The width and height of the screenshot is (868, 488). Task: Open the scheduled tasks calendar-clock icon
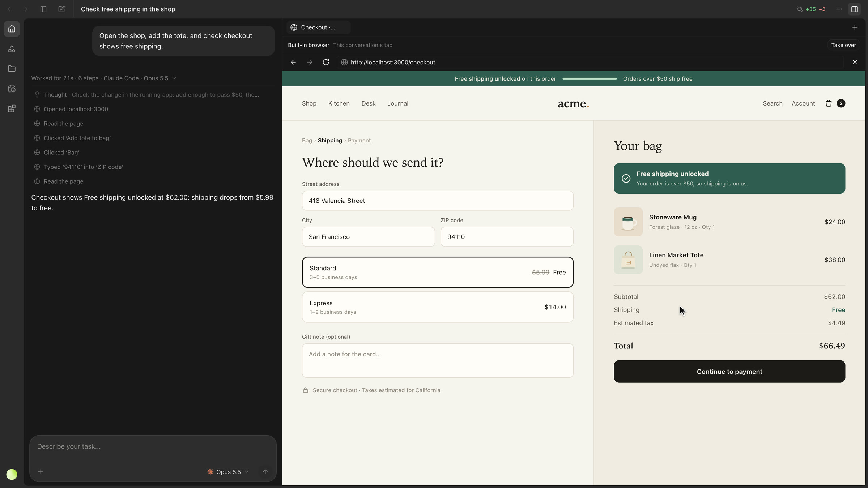click(12, 89)
